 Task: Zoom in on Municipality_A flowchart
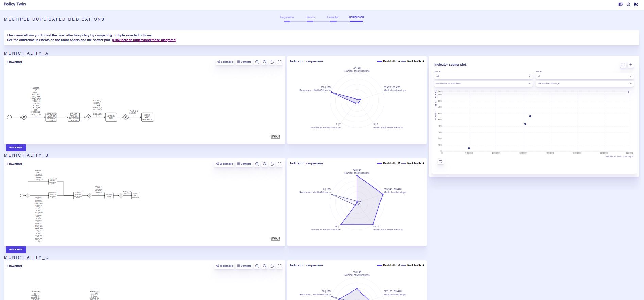point(257,62)
